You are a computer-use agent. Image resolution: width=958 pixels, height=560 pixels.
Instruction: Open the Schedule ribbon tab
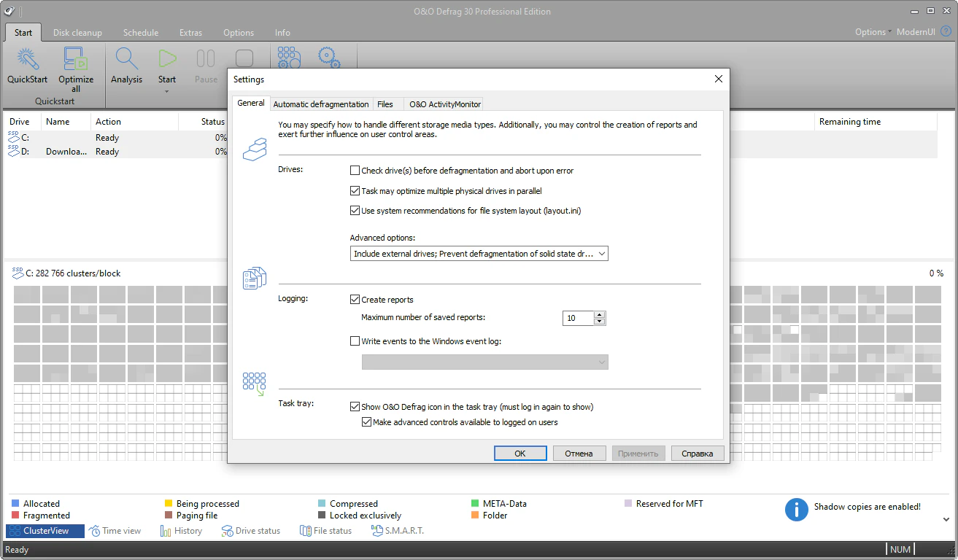coord(141,33)
